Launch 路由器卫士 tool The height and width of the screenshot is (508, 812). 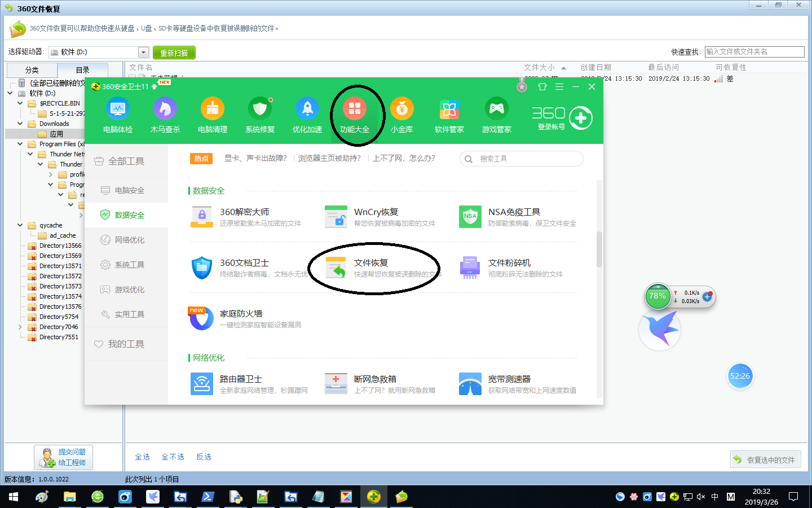249,384
